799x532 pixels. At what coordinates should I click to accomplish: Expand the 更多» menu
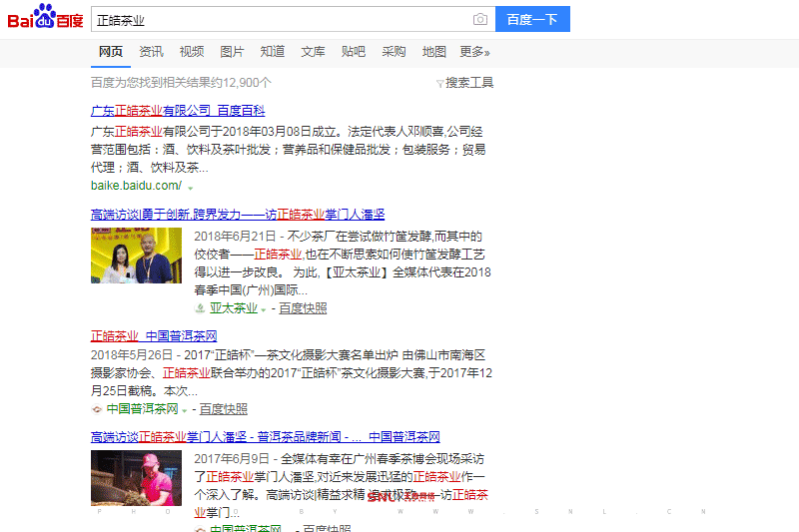click(474, 52)
